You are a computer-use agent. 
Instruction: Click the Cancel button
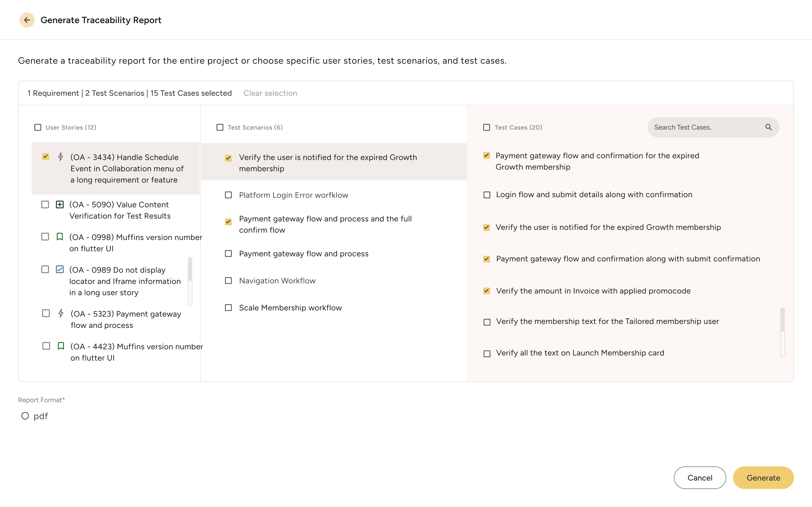pyautogui.click(x=700, y=477)
